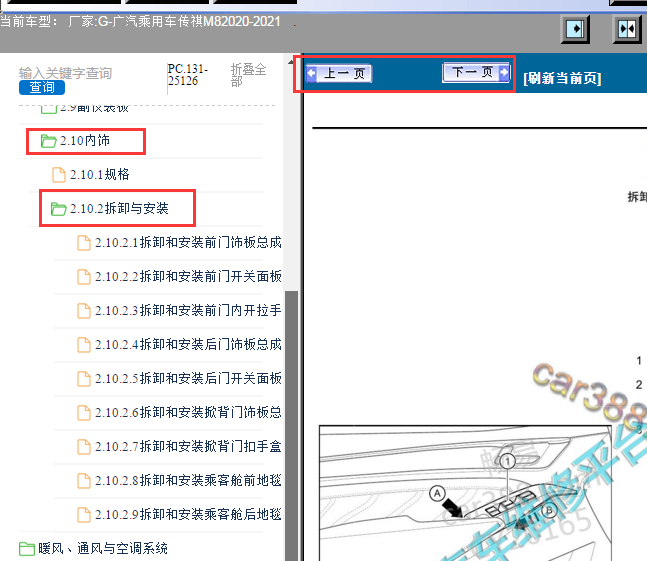Click the green folder icon beside 2.10内饰
Image resolution: width=647 pixels, height=561 pixels.
click(x=49, y=141)
